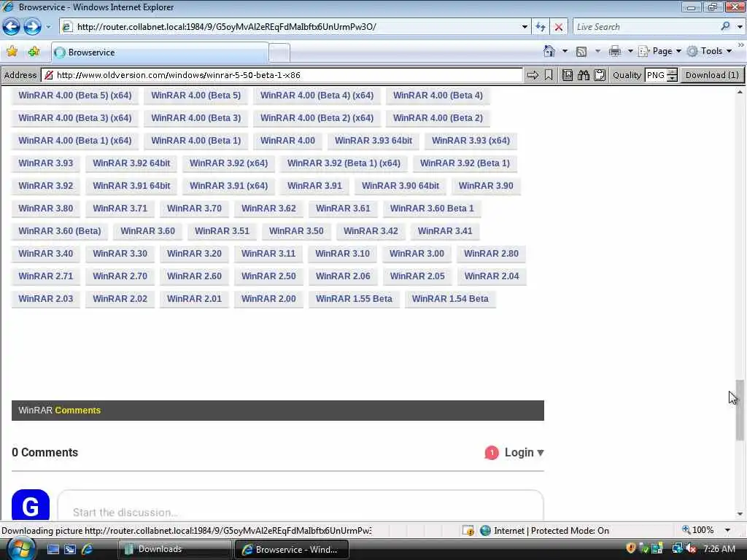Open the 100% zoom level dropdown
747x560 pixels.
(727, 530)
